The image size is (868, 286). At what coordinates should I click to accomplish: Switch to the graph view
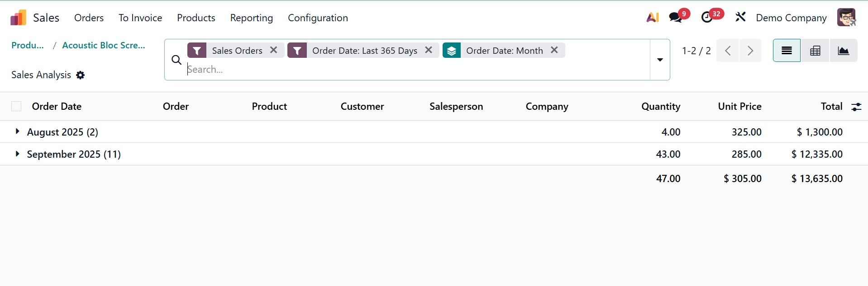843,51
